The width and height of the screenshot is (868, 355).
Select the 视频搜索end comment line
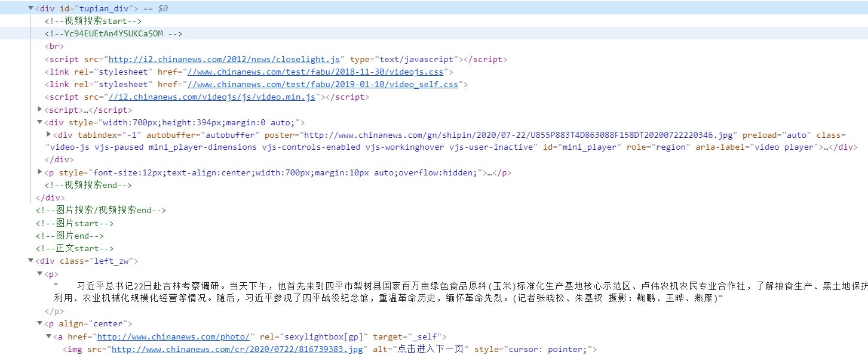click(88, 186)
